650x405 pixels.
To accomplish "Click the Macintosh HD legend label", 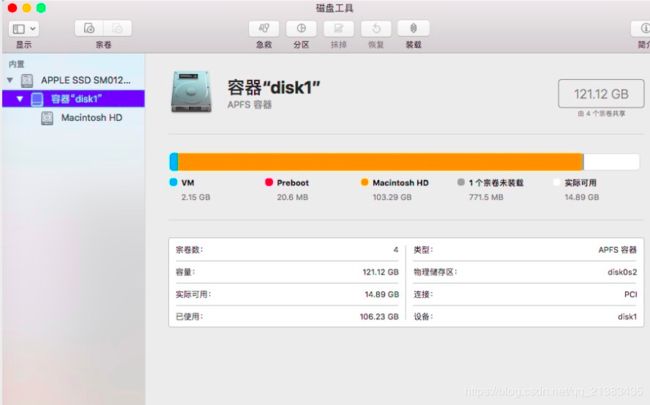I will coord(400,183).
